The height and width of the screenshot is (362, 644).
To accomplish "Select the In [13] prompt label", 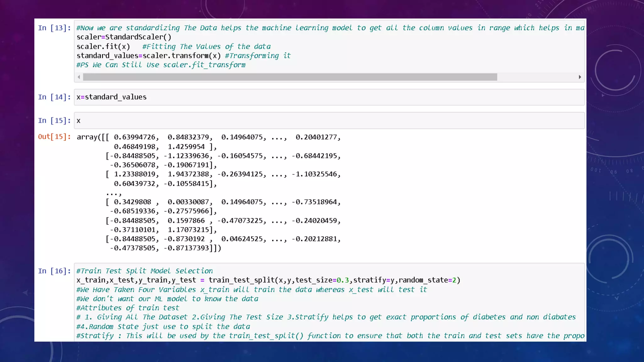I will (54, 28).
